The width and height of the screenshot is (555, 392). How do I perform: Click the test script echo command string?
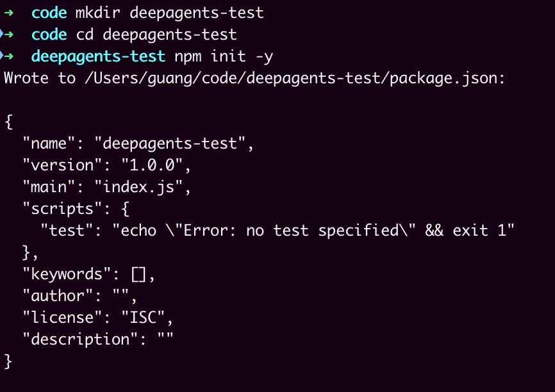click(313, 231)
